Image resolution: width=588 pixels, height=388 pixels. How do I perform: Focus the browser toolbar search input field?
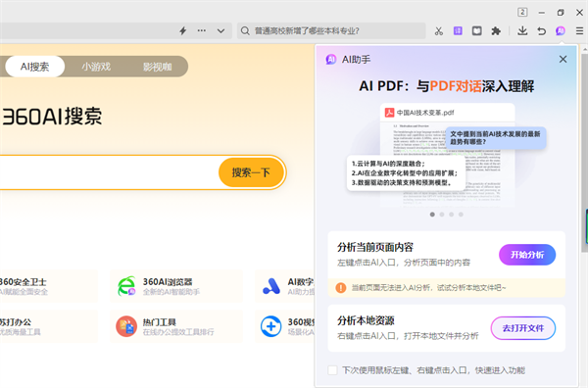click(x=331, y=30)
